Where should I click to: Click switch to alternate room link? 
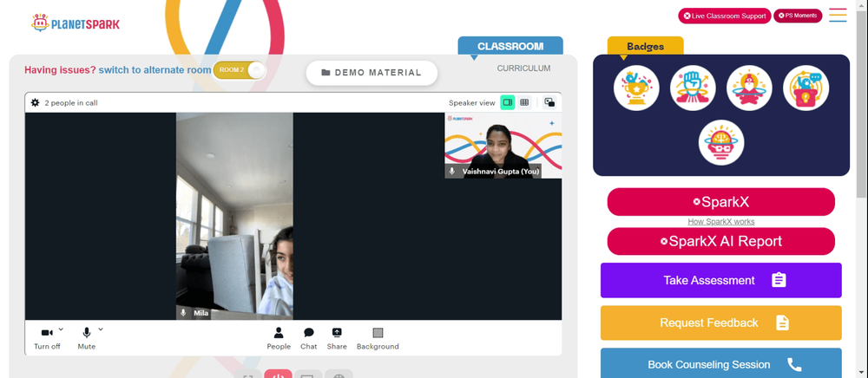[x=155, y=70]
